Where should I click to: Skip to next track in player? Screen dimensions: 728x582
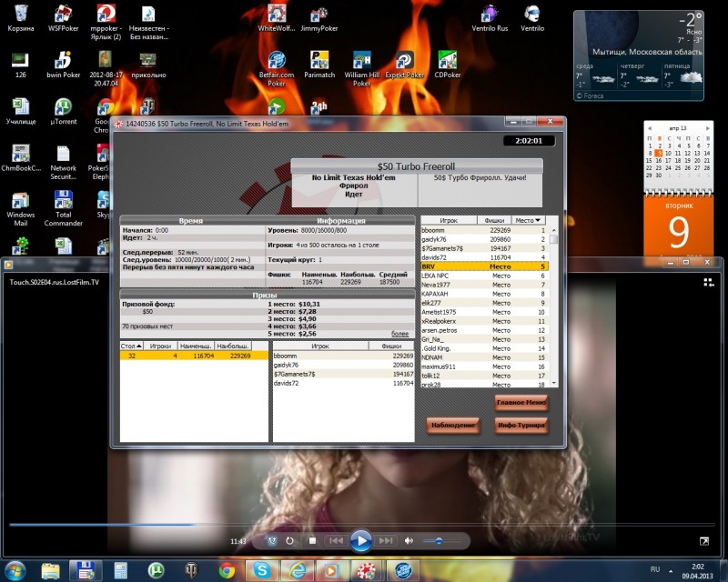coord(386,540)
